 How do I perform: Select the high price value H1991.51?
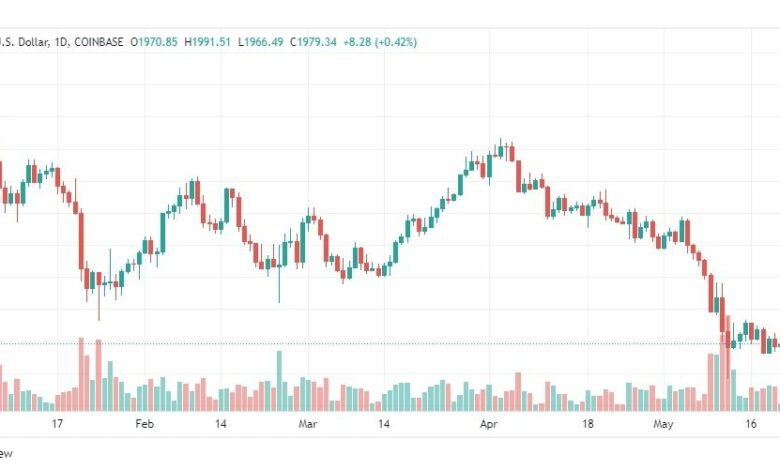click(x=207, y=42)
